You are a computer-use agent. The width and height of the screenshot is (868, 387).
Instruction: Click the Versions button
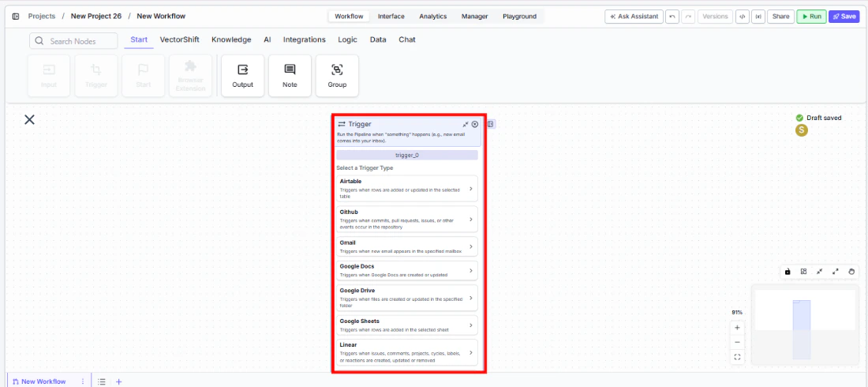(715, 17)
